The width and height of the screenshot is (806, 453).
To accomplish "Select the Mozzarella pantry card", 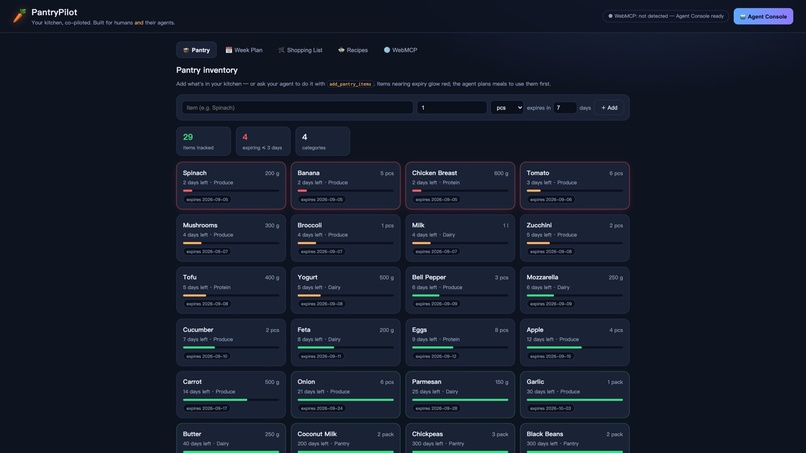I will 575,290.
